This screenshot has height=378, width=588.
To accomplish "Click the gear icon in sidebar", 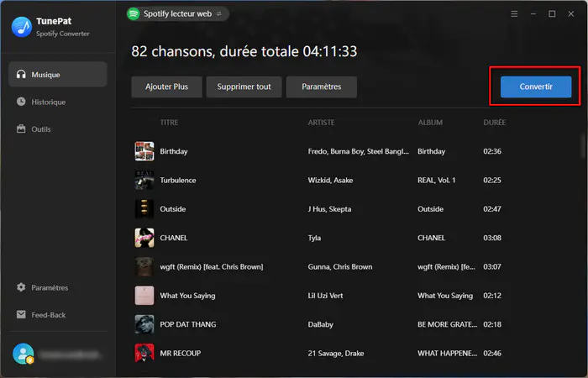I will coord(21,287).
